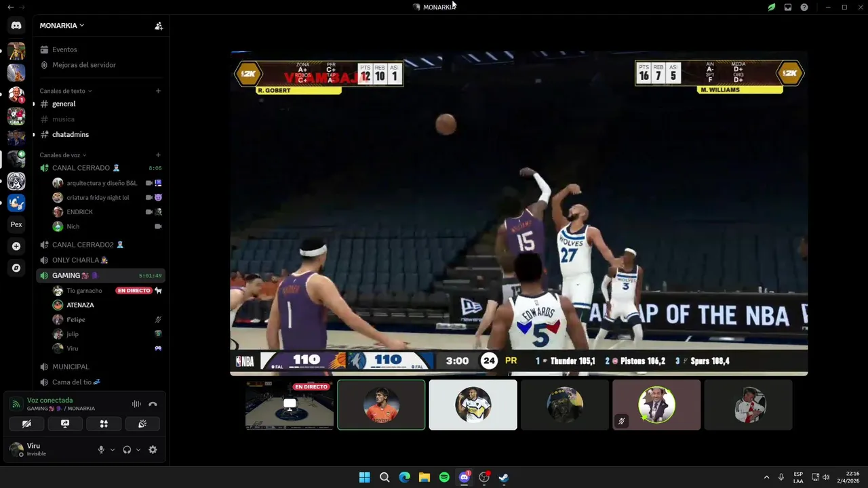The image size is (868, 488).
Task: Create a voice channel plus icon
Action: click(158, 155)
